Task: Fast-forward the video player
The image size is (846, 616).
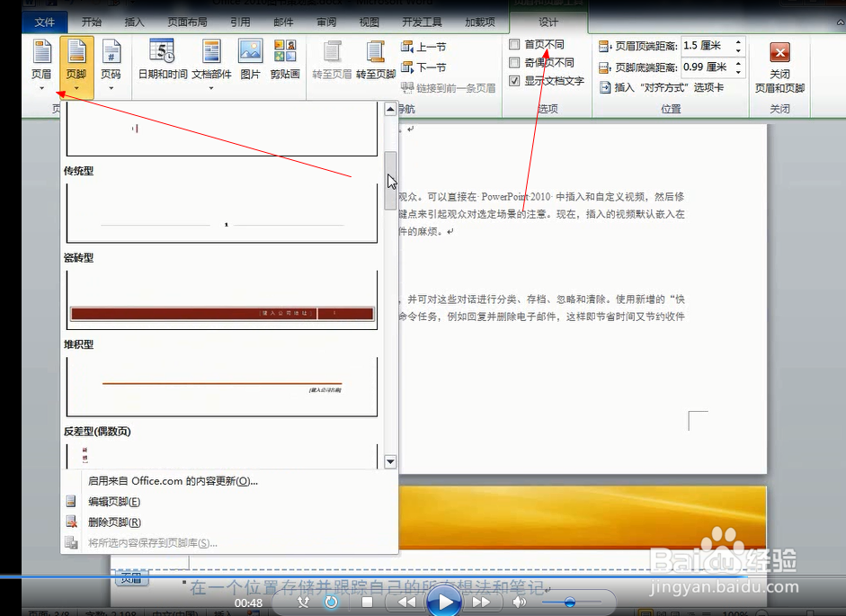Action: 481,602
